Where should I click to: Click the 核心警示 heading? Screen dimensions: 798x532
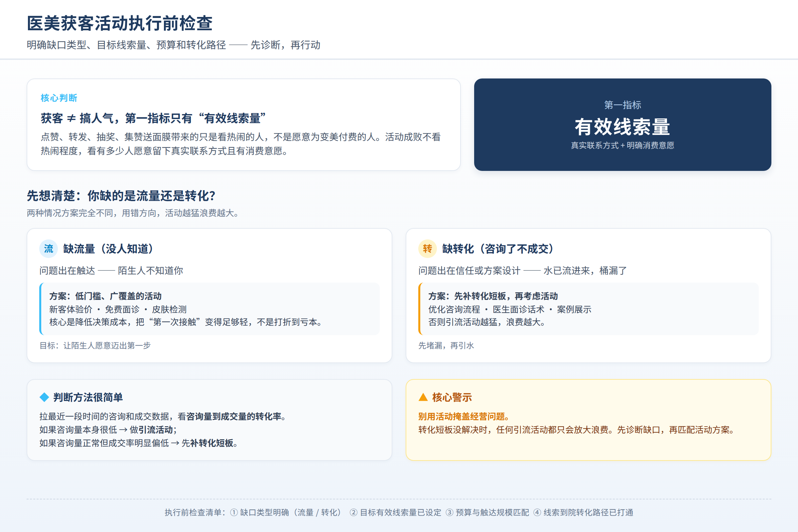point(452,397)
